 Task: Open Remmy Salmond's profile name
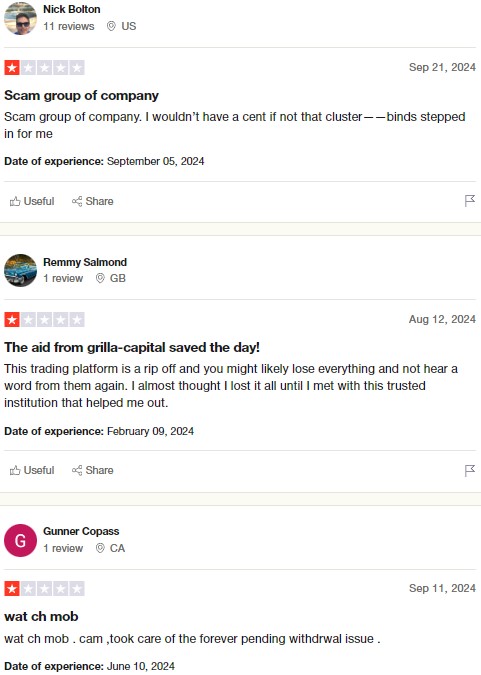(x=85, y=262)
